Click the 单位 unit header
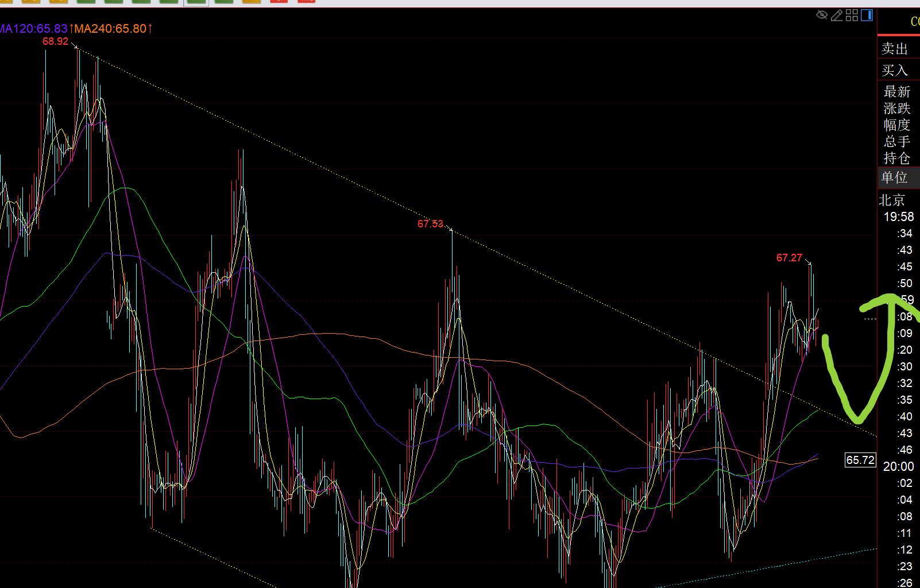Viewport: 920px width, 588px height. (x=895, y=178)
